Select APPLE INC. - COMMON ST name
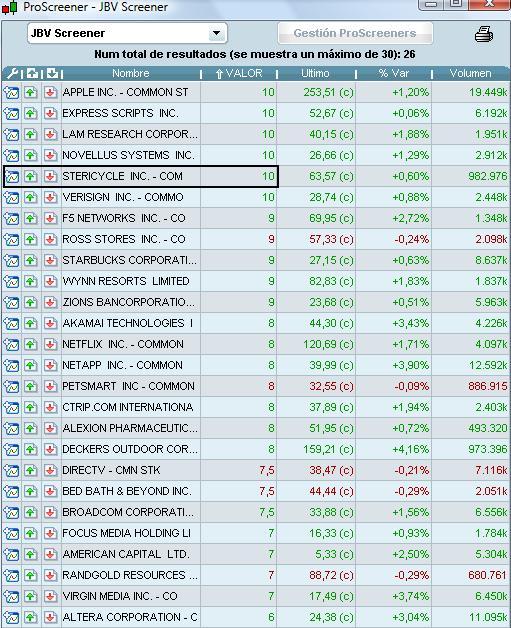 click(x=125, y=93)
